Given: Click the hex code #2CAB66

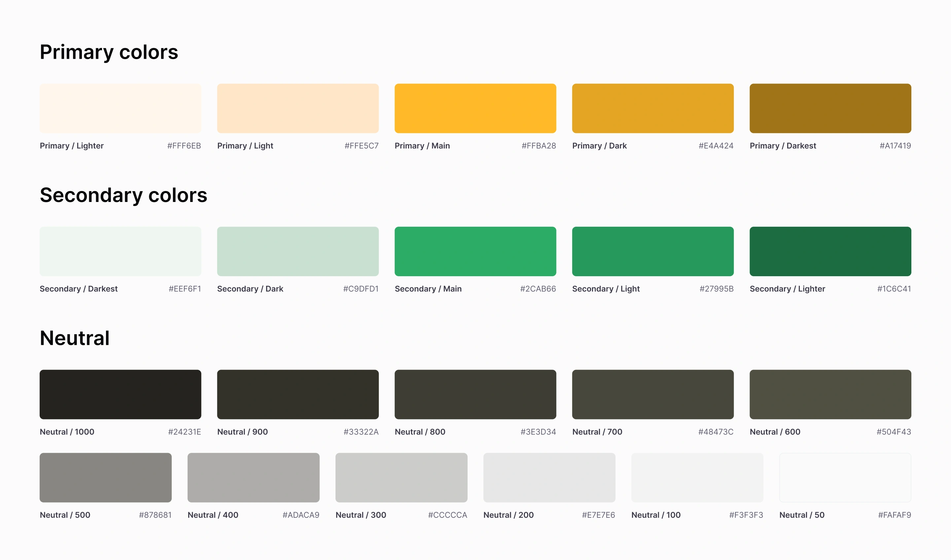Looking at the screenshot, I should (538, 289).
